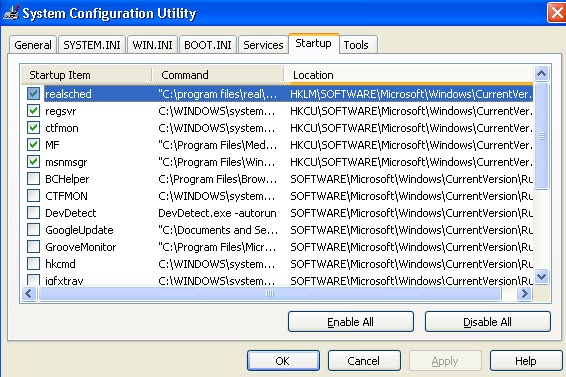Image resolution: width=566 pixels, height=377 pixels.
Task: Enable the GoogleUpdate startup checkbox
Action: (34, 230)
